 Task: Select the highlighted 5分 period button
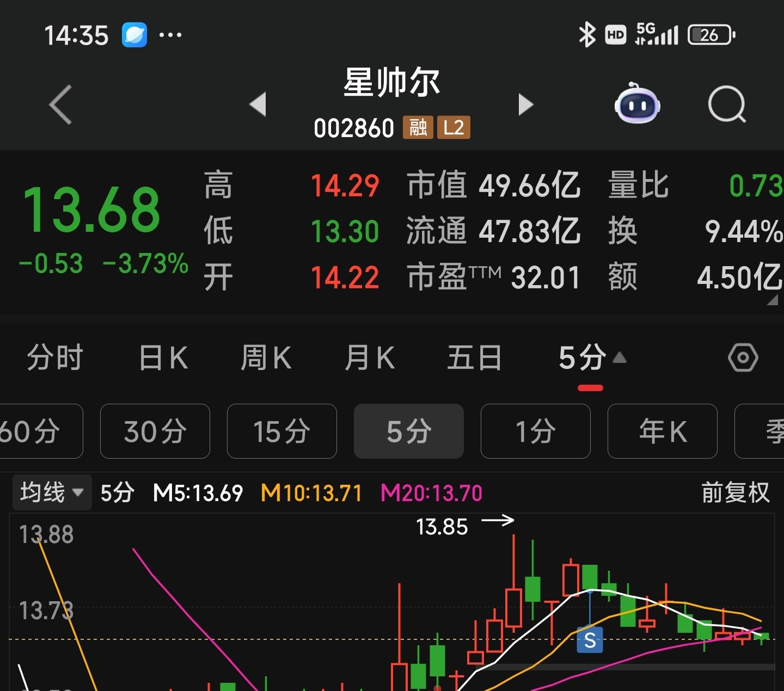click(x=409, y=431)
